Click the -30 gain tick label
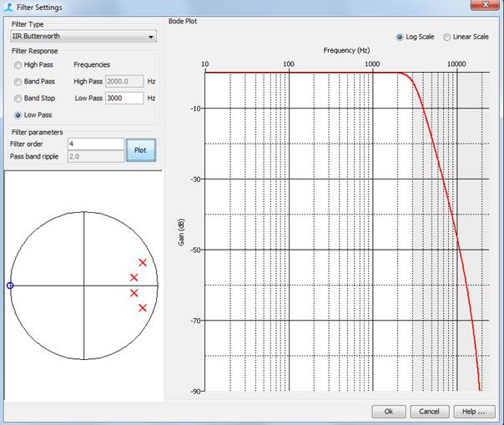This screenshot has width=504, height=425. 195,180
